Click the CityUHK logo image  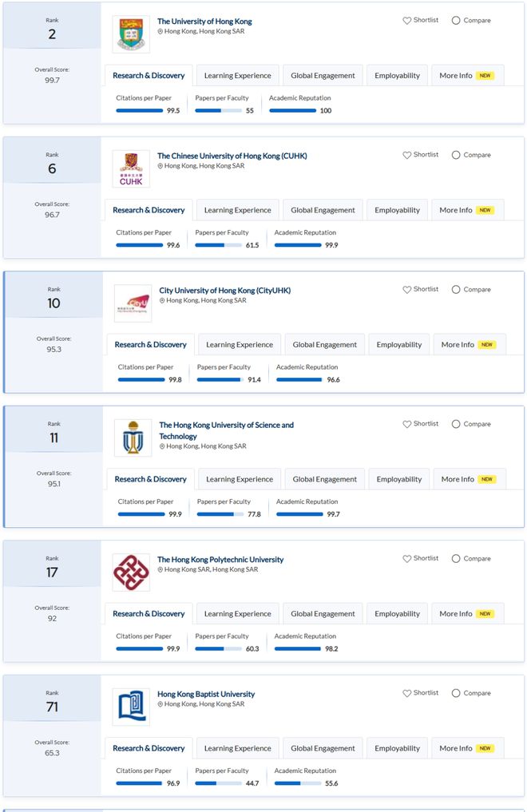pyautogui.click(x=133, y=303)
